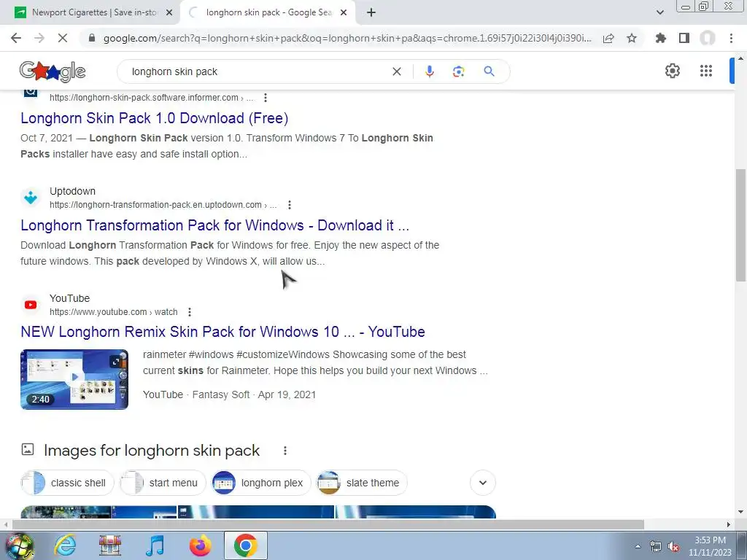
Task: Click the youtube.com watch URL
Action: click(113, 312)
